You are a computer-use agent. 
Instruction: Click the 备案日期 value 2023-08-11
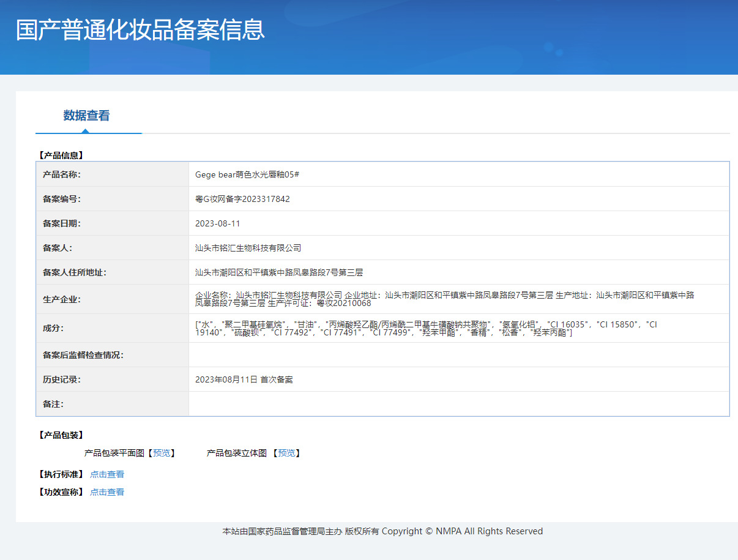[218, 223]
